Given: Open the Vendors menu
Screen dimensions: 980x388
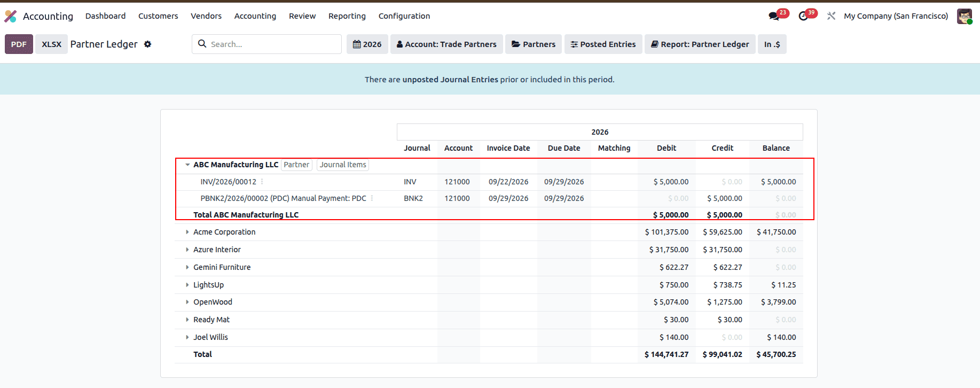Looking at the screenshot, I should (206, 16).
